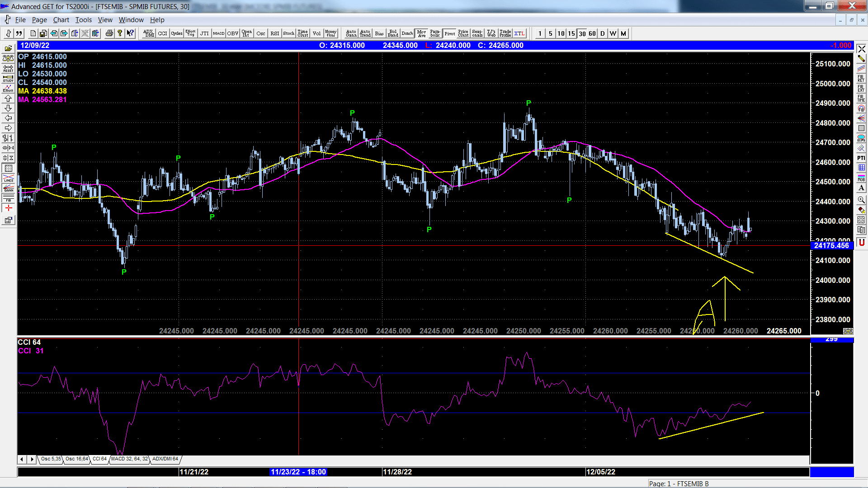
Task: Switch to the Osc 5,35 tab
Action: point(51,459)
